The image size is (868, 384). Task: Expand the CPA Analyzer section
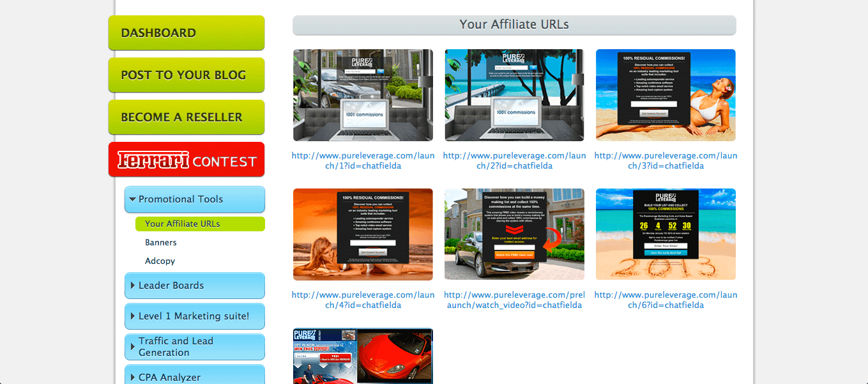195,376
